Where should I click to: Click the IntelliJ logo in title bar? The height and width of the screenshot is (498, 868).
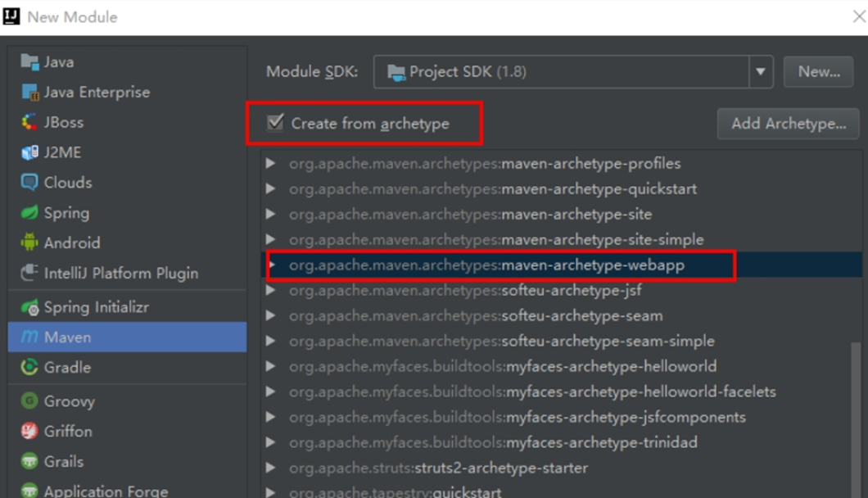pyautogui.click(x=11, y=16)
